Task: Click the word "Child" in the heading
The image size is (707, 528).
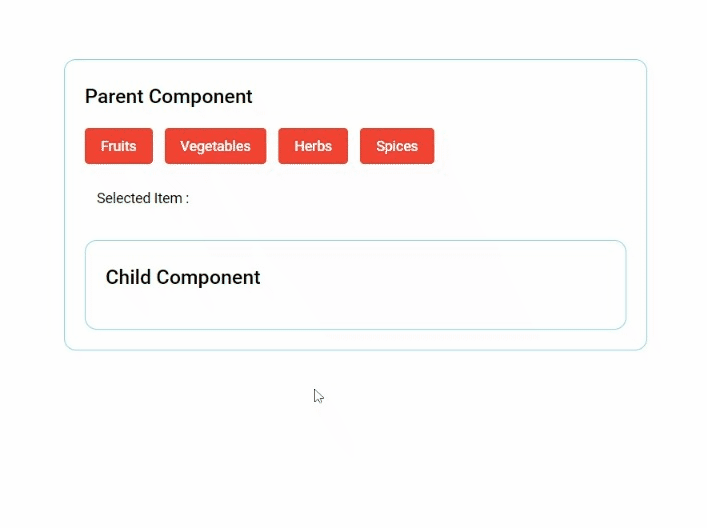Action: [128, 278]
